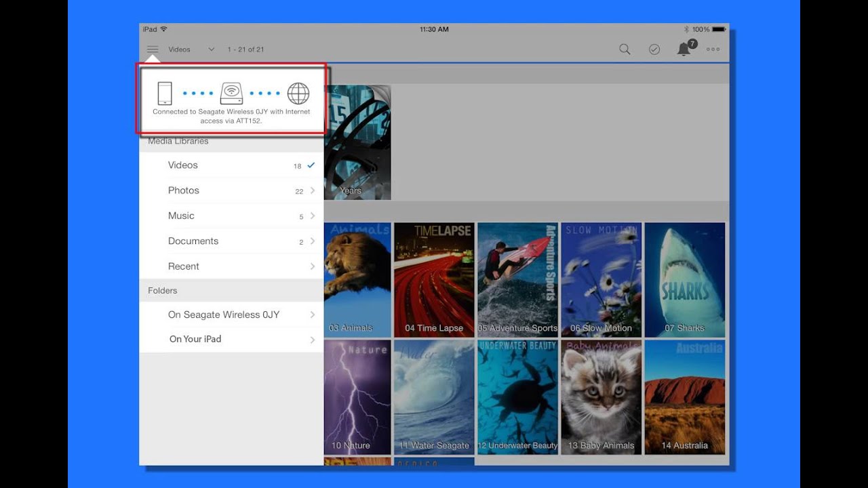Tap the search magnifier icon
Screen dimensions: 868x488
(x=625, y=49)
